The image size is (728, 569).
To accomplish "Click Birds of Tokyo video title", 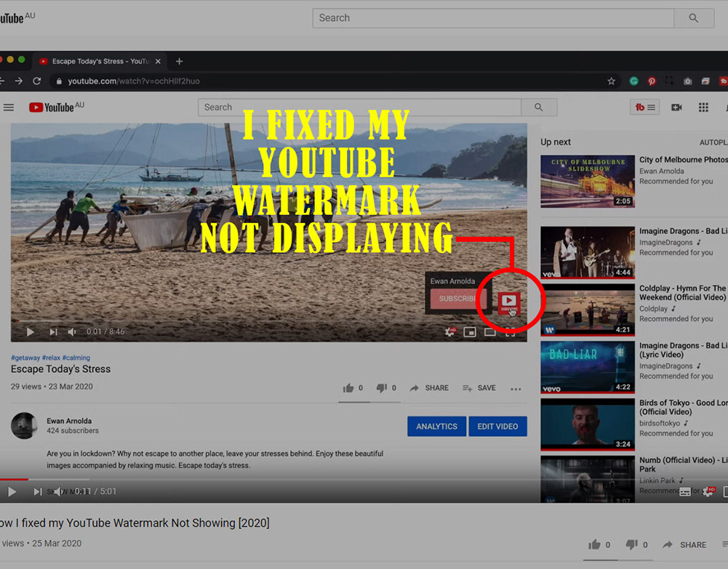I will 684,407.
